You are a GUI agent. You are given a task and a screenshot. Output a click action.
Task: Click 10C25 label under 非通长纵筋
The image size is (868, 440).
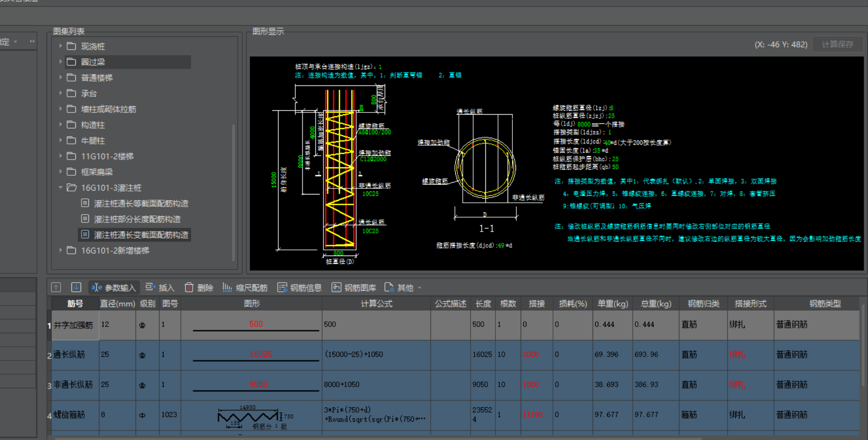[370, 194]
